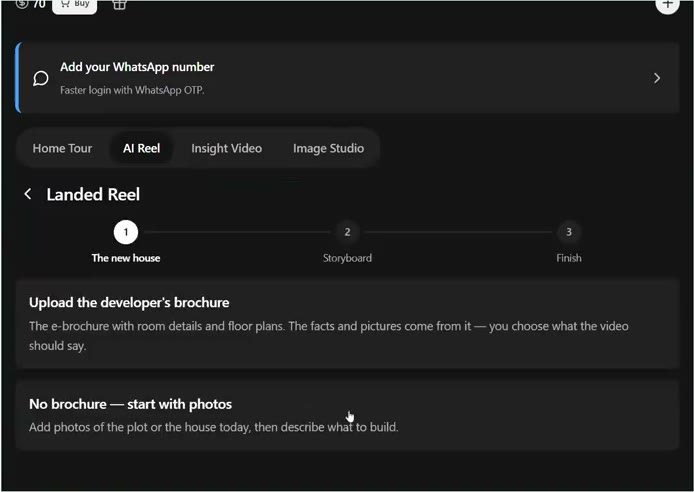This screenshot has width=694, height=492.
Task: Jump to step 3 Finish circle
Action: pyautogui.click(x=569, y=232)
